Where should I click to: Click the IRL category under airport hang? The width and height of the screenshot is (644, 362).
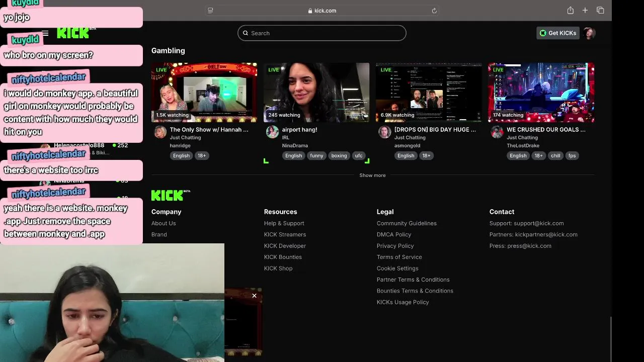[x=286, y=138]
